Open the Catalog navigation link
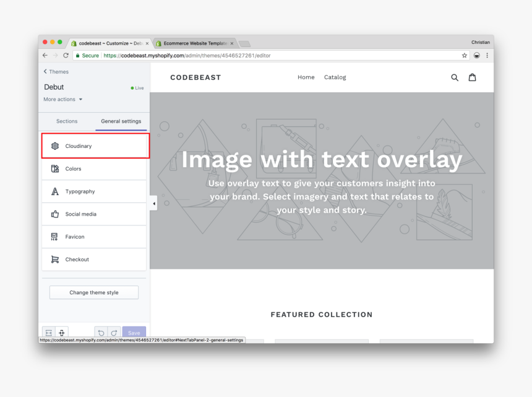The height and width of the screenshot is (397, 532). (x=335, y=77)
